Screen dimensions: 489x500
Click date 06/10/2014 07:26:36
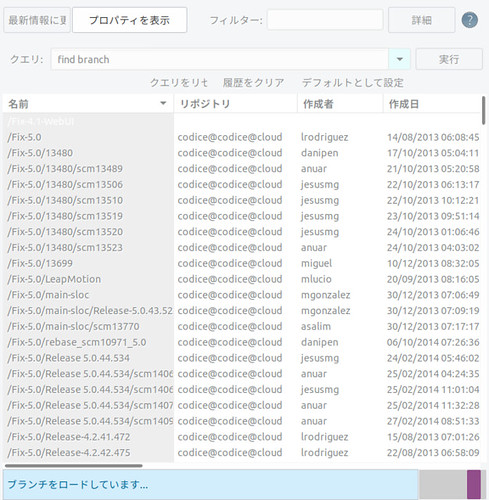click(433, 342)
